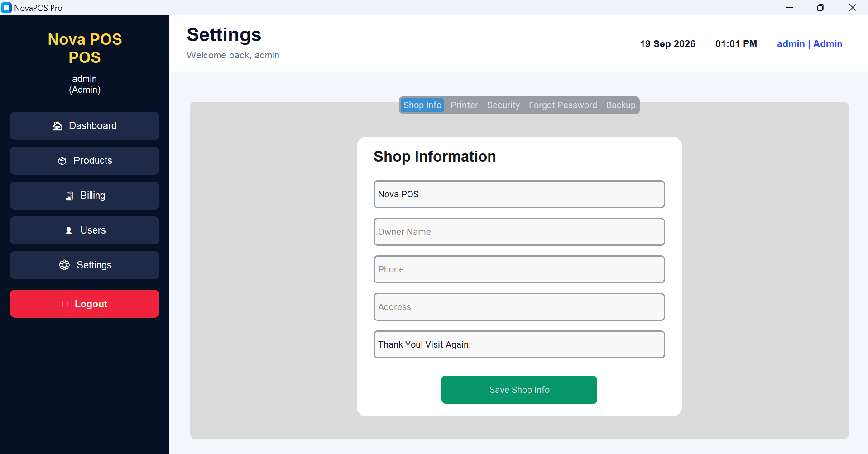
Task: Click the shop name field containing Nova POS
Action: (x=519, y=194)
